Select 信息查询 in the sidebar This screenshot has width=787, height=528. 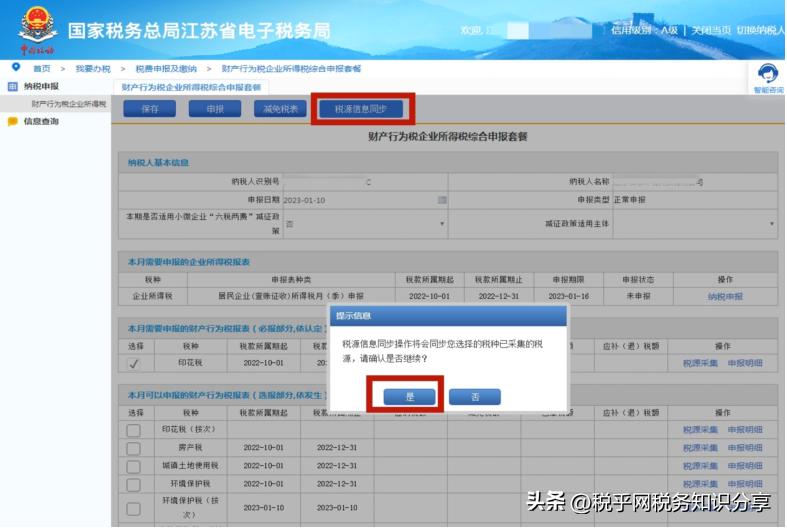click(x=41, y=121)
